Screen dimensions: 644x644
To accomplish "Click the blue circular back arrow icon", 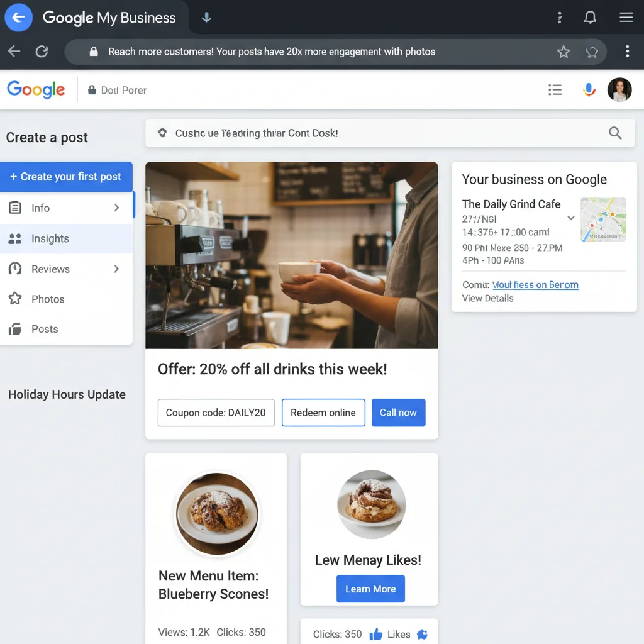I will (18, 18).
